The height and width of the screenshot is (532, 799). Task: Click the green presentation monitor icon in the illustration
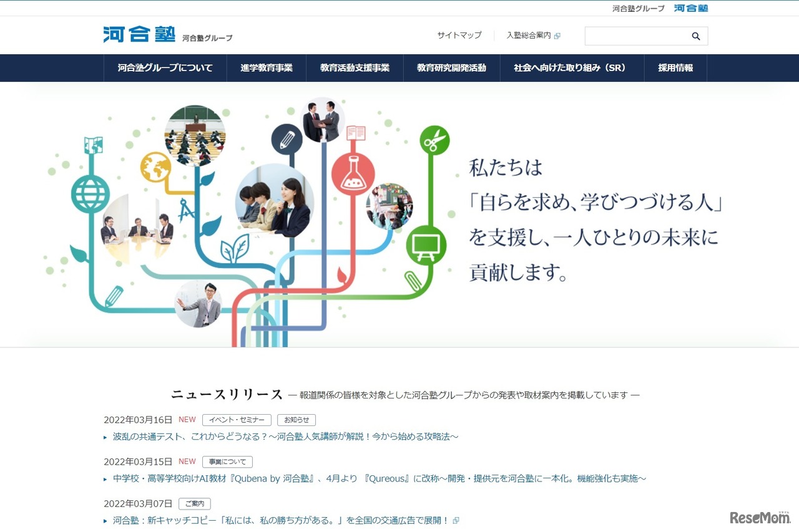pos(427,246)
